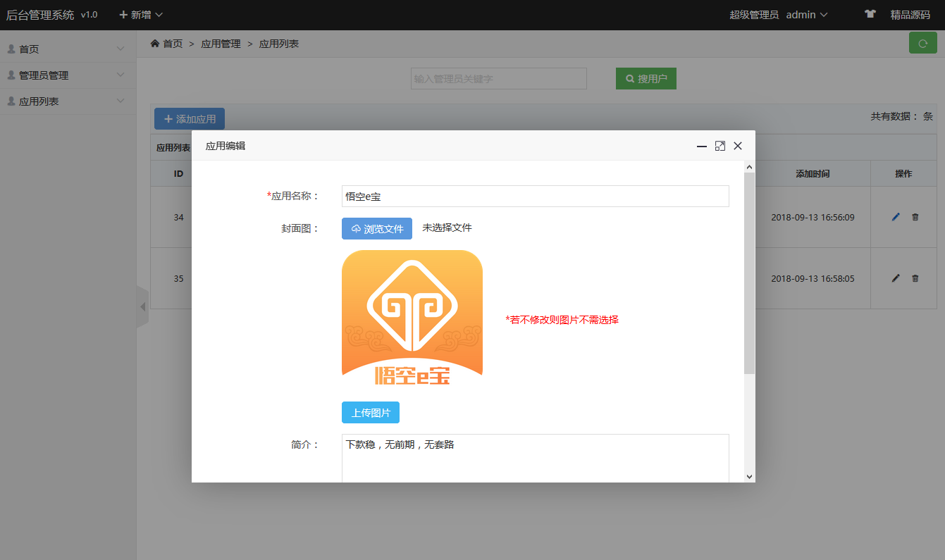Image resolution: width=945 pixels, height=560 pixels.
Task: Open the 新增 dropdown menu
Action: (x=141, y=15)
